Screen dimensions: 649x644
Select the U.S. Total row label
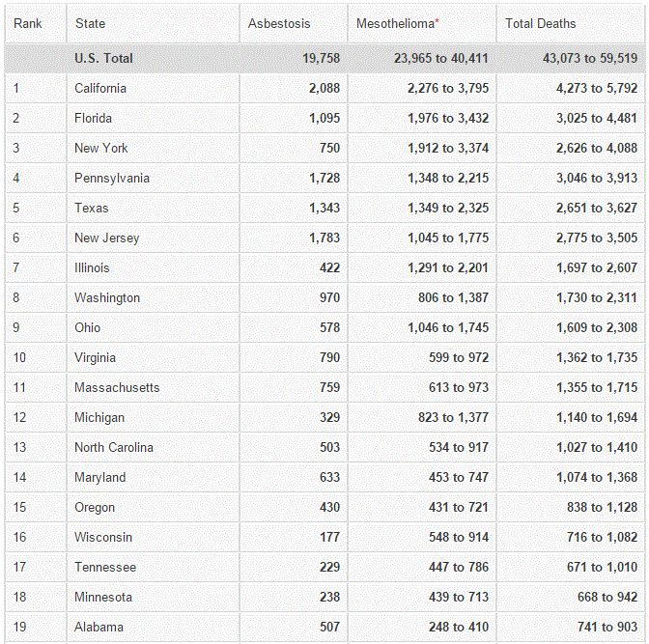(103, 58)
